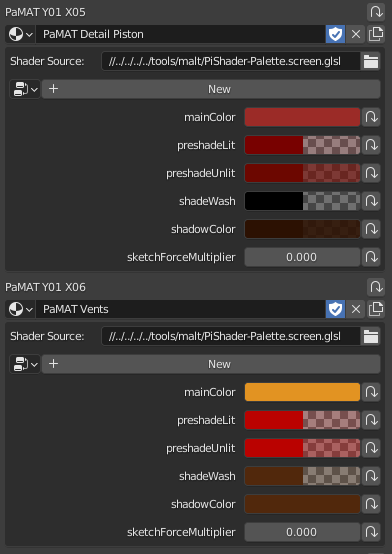The height and width of the screenshot is (554, 392).
Task: Reset sketchForceMultiplier of PaMAT Vents
Action: (x=371, y=532)
